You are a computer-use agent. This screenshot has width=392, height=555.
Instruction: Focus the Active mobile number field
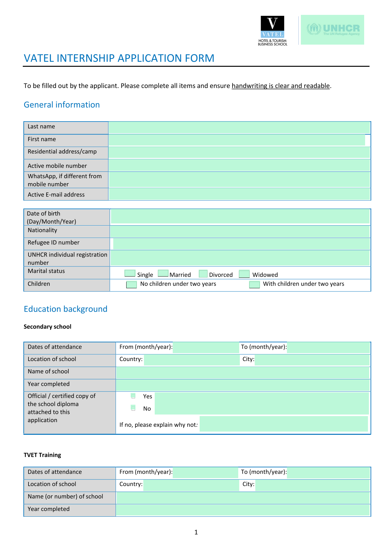click(239, 165)
